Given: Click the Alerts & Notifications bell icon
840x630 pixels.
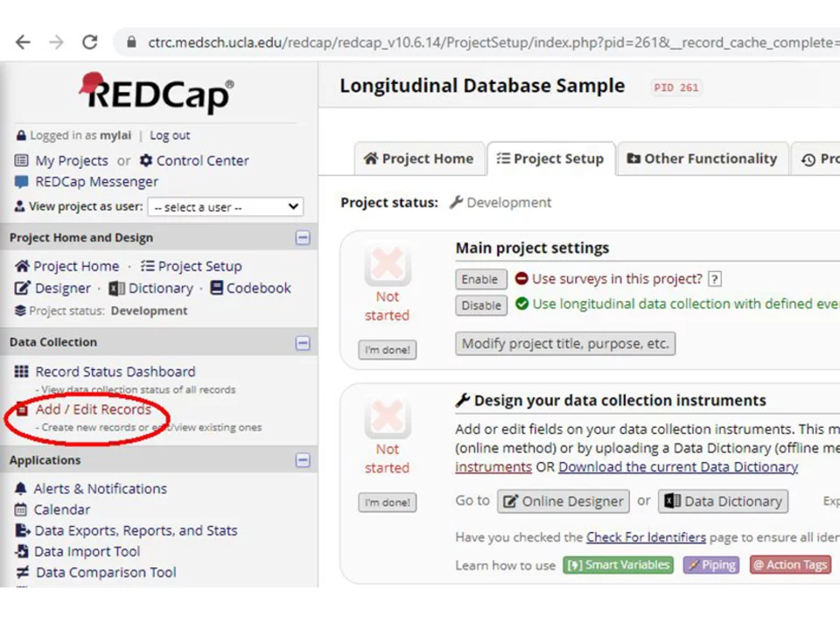Looking at the screenshot, I should pyautogui.click(x=20, y=488).
